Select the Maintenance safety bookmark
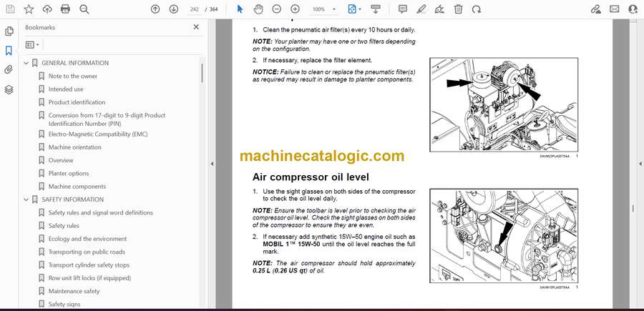Screen dimensions: 644x311 click(x=74, y=291)
